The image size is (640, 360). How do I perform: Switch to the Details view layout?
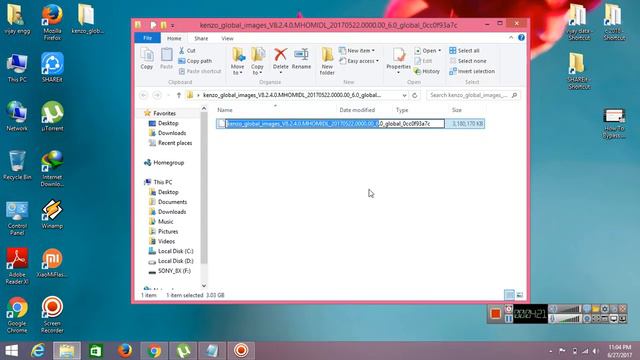coord(509,295)
